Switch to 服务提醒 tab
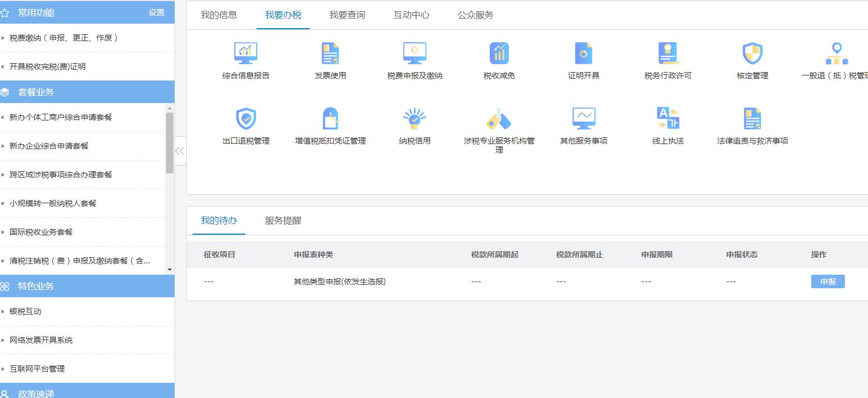Screen dimensions: 868x398 click(281, 221)
